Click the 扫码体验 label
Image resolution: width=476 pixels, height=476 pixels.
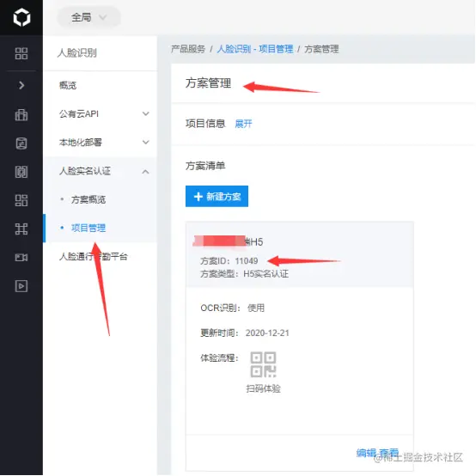(263, 388)
